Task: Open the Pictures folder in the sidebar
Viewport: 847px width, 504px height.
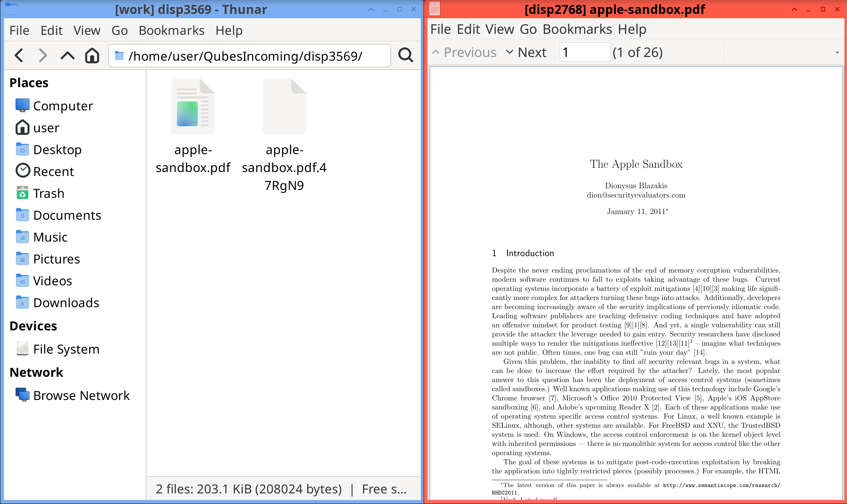Action: (56, 259)
